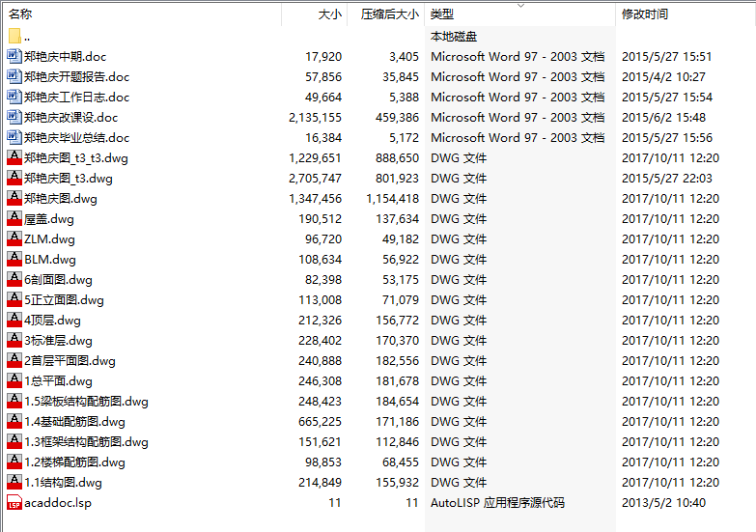Select file name 郑艳庆图_t3.dwg

[69, 179]
